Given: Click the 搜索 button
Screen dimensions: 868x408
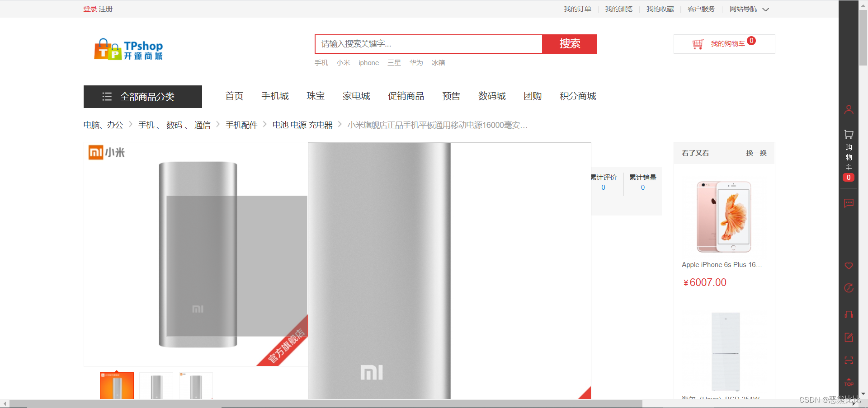Looking at the screenshot, I should click(570, 44).
